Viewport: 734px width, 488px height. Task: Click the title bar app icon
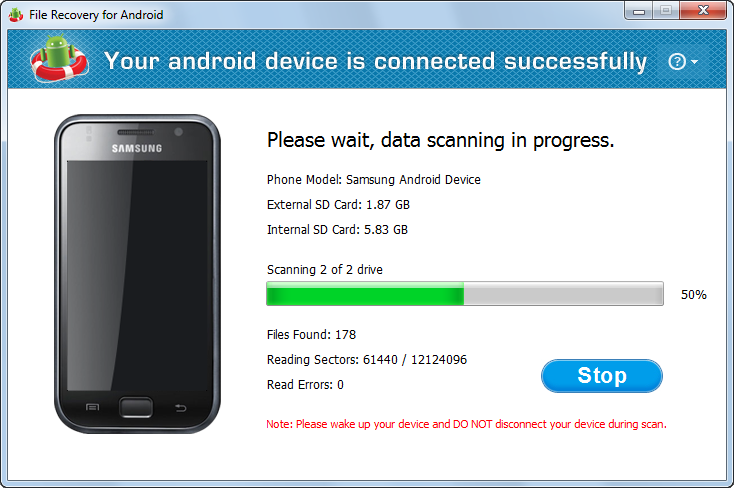pyautogui.click(x=15, y=15)
